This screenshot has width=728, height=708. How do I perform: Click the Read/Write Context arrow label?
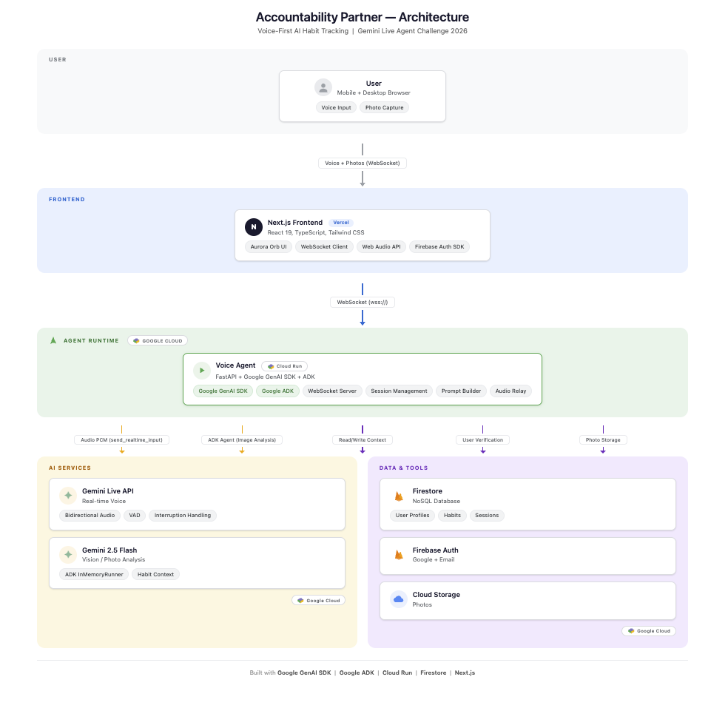[x=363, y=439]
